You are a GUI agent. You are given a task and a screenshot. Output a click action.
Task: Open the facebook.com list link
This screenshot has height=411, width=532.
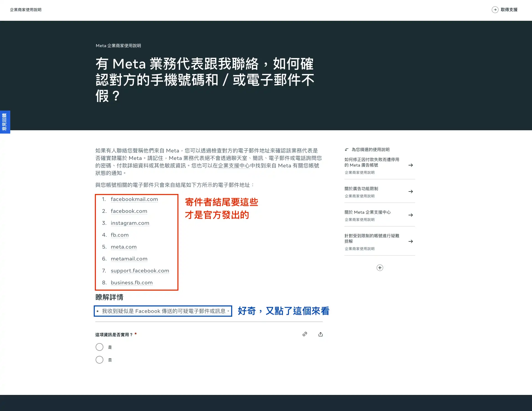pos(129,211)
